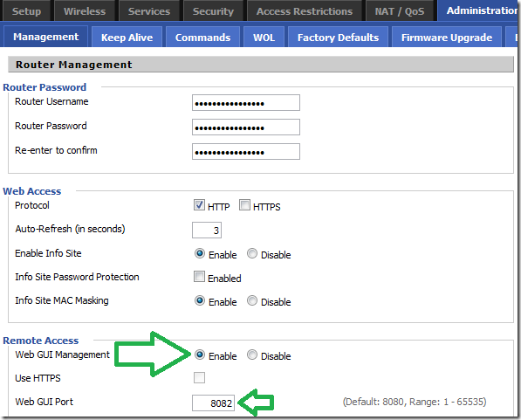
Task: Uncheck the HTTP protocol checkbox
Action: 199,205
